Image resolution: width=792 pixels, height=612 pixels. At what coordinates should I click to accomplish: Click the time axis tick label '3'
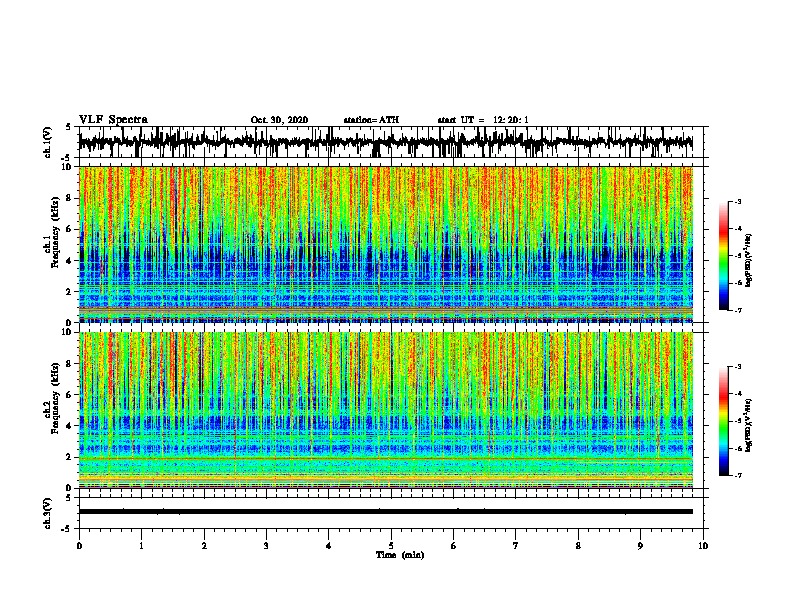click(x=266, y=546)
